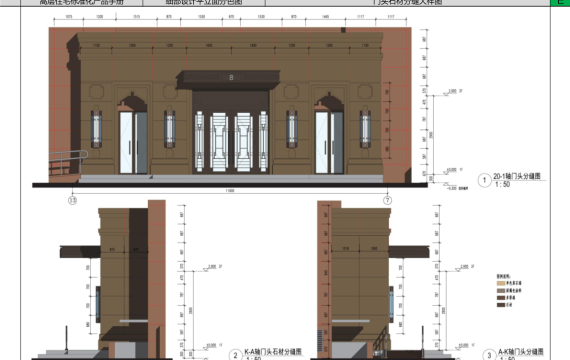The height and width of the screenshot is (360, 570).
Task: Click the circled number 3 view marker
Action: tap(489, 355)
